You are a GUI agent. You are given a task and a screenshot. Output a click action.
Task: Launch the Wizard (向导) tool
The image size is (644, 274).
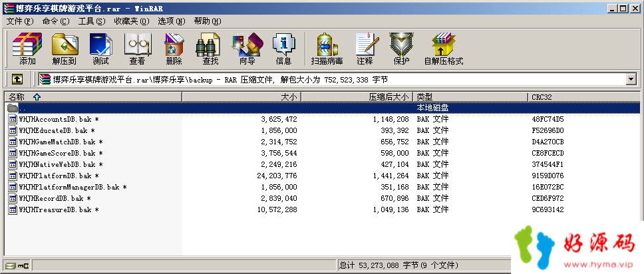click(247, 49)
